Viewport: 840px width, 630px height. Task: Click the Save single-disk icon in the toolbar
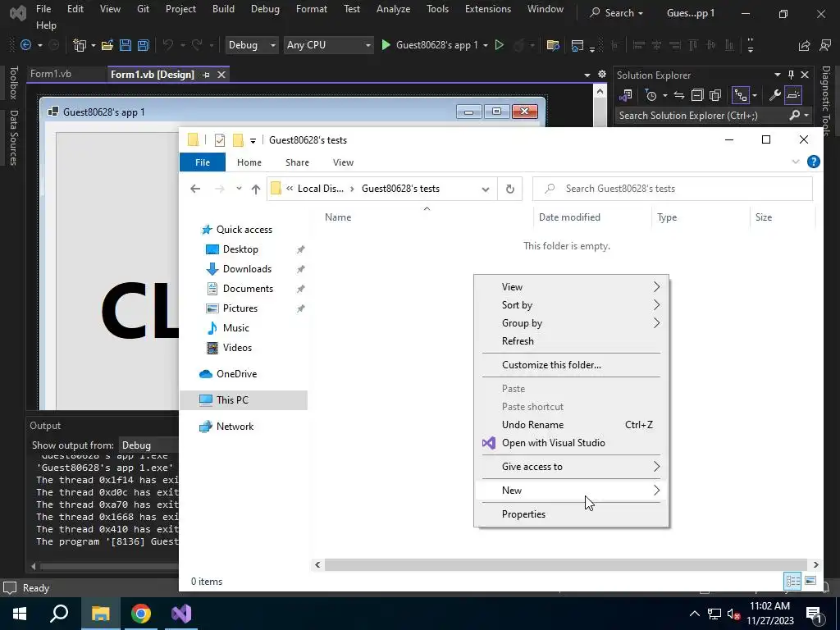(x=126, y=45)
